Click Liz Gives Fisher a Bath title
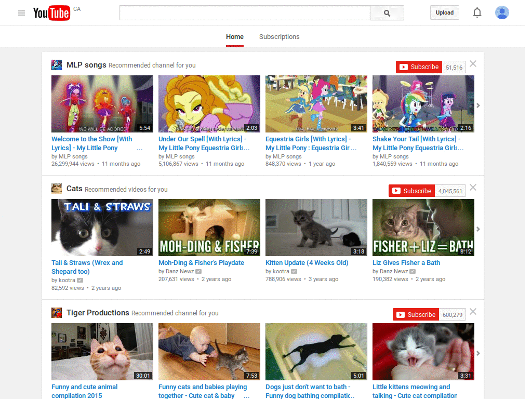 click(x=406, y=262)
